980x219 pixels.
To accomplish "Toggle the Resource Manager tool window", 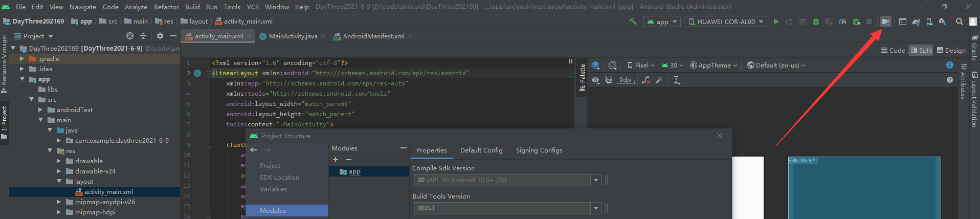I will pos(4,64).
